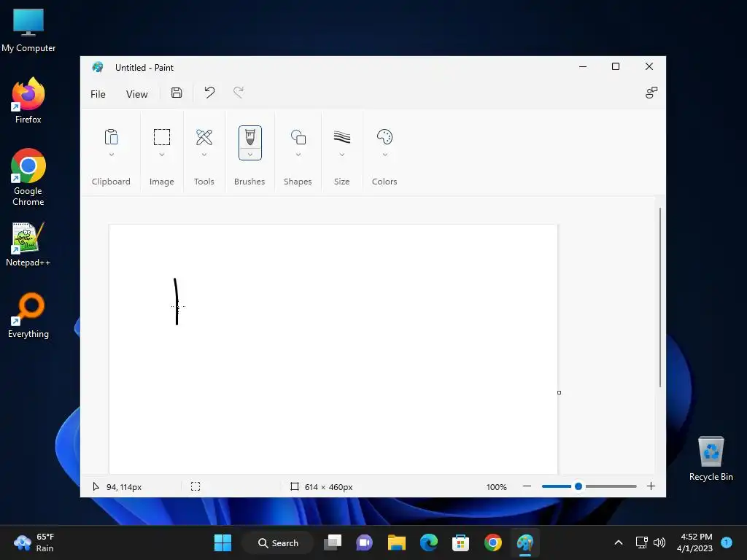Expand the Tools dropdown chevron
This screenshot has height=560, width=747.
[x=204, y=155]
